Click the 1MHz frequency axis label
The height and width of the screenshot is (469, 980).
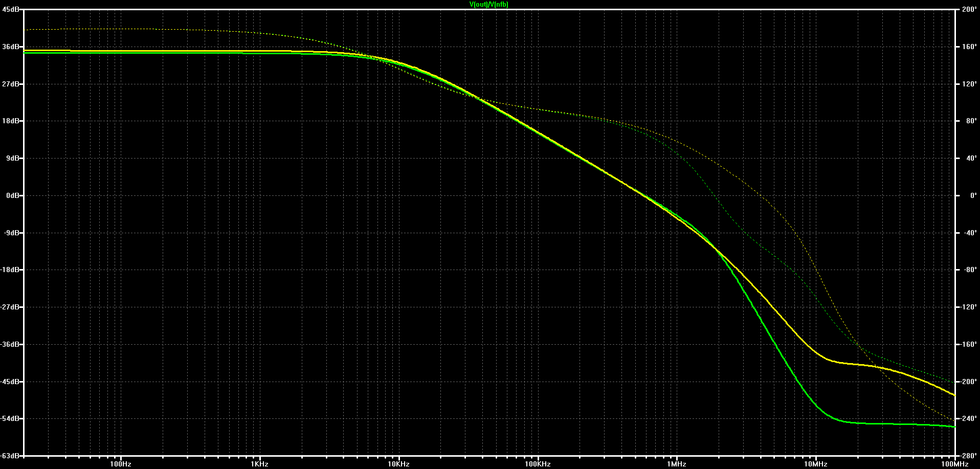677,464
